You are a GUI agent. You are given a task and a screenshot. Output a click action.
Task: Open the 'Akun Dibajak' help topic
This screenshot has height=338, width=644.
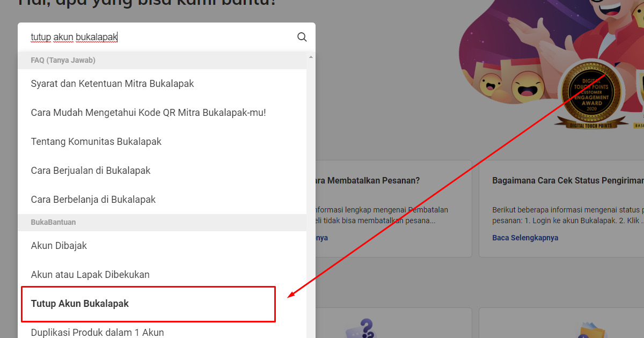pos(162,246)
